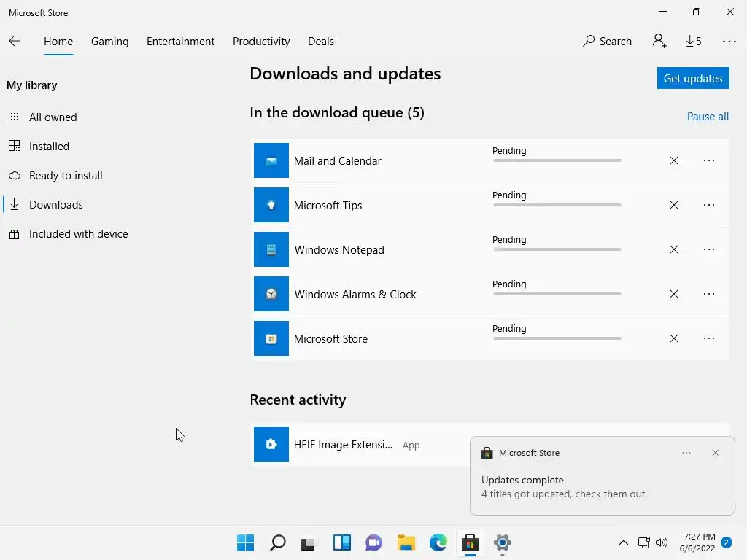Image resolution: width=747 pixels, height=560 pixels.
Task: Open the clock and date flyout
Action: coord(697,542)
